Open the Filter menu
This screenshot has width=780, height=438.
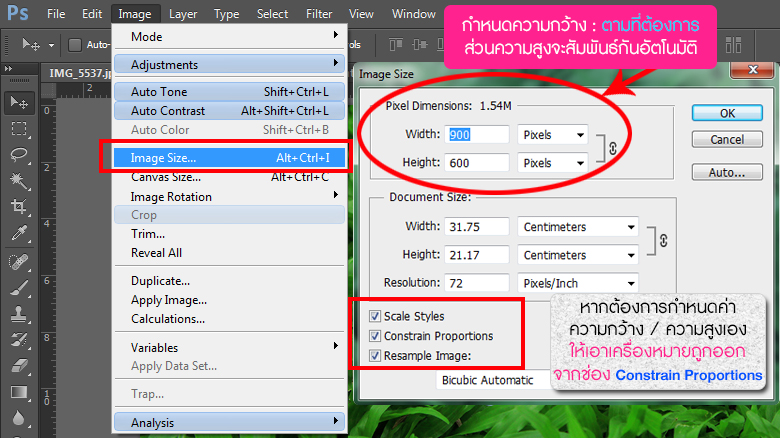[319, 14]
